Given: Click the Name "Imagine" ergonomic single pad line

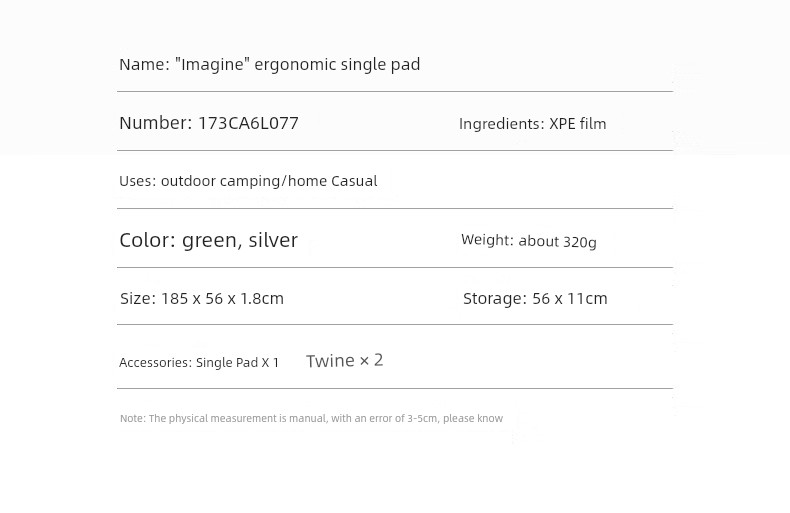Looking at the screenshot, I should pos(270,65).
